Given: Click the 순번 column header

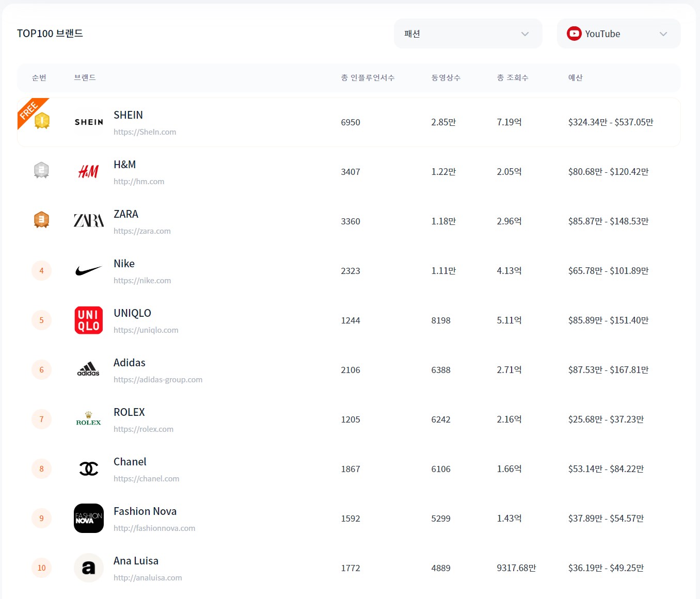Looking at the screenshot, I should tap(39, 77).
